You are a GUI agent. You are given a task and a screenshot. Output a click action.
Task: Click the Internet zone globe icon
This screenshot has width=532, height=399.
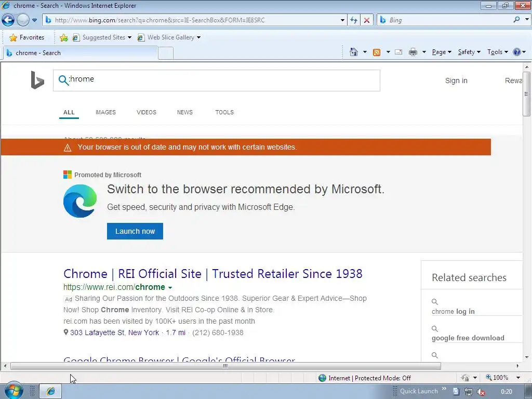pyautogui.click(x=322, y=378)
